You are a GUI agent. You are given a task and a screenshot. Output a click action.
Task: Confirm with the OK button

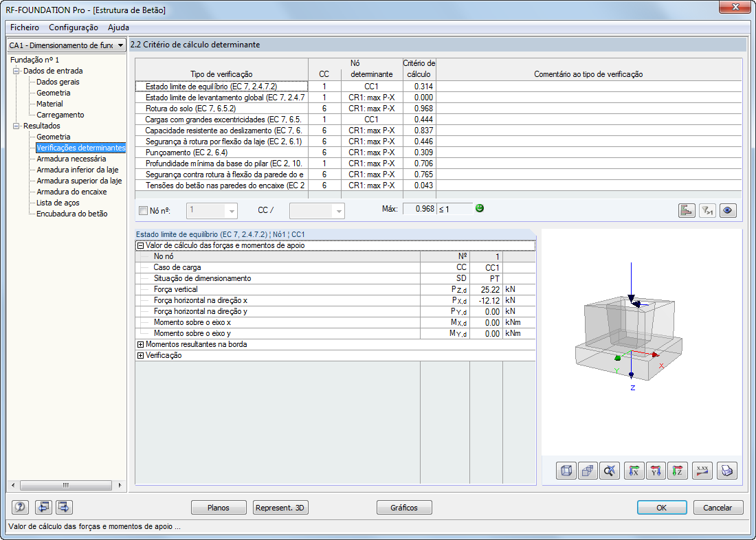click(661, 507)
